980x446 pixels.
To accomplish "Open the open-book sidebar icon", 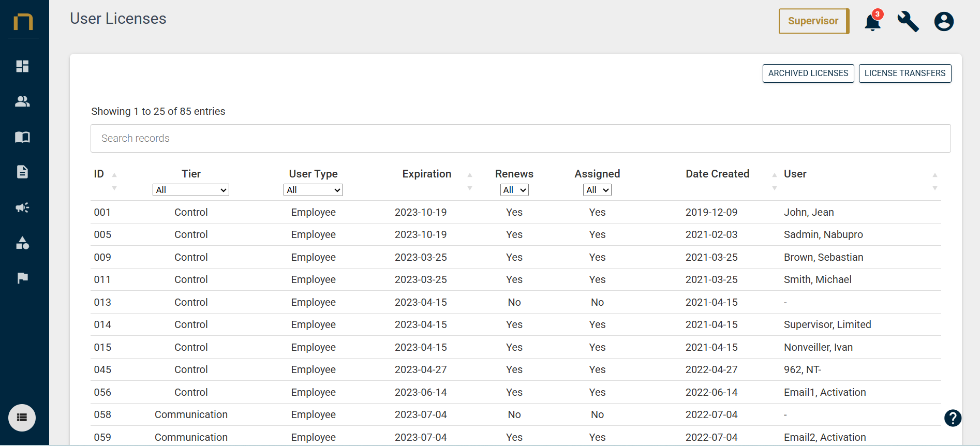I will [x=22, y=137].
